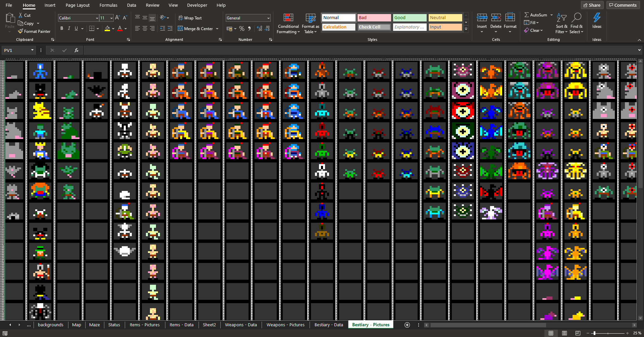Click the Increase Font Size icon

pyautogui.click(x=117, y=18)
